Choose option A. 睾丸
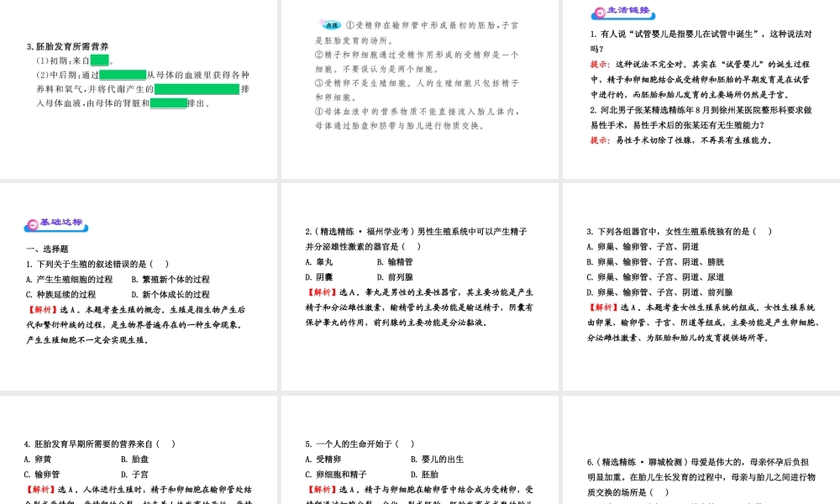Image resolution: width=840 pixels, height=504 pixels. (318, 262)
